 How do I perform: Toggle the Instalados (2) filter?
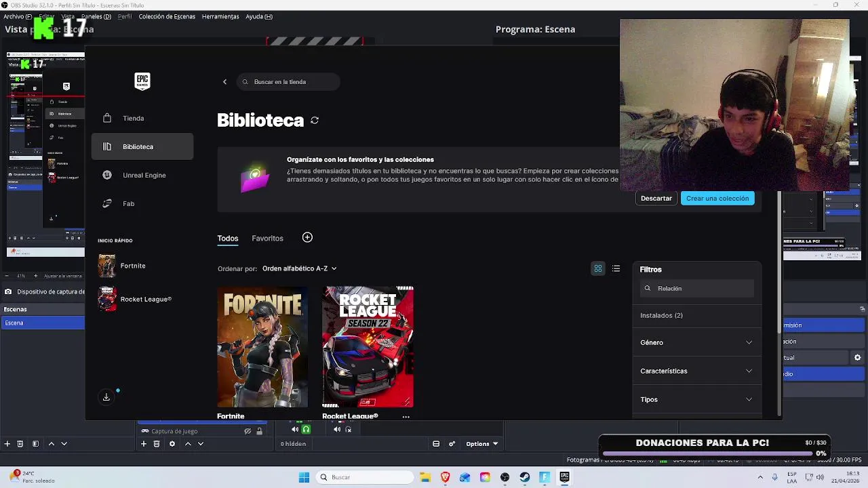tap(661, 315)
